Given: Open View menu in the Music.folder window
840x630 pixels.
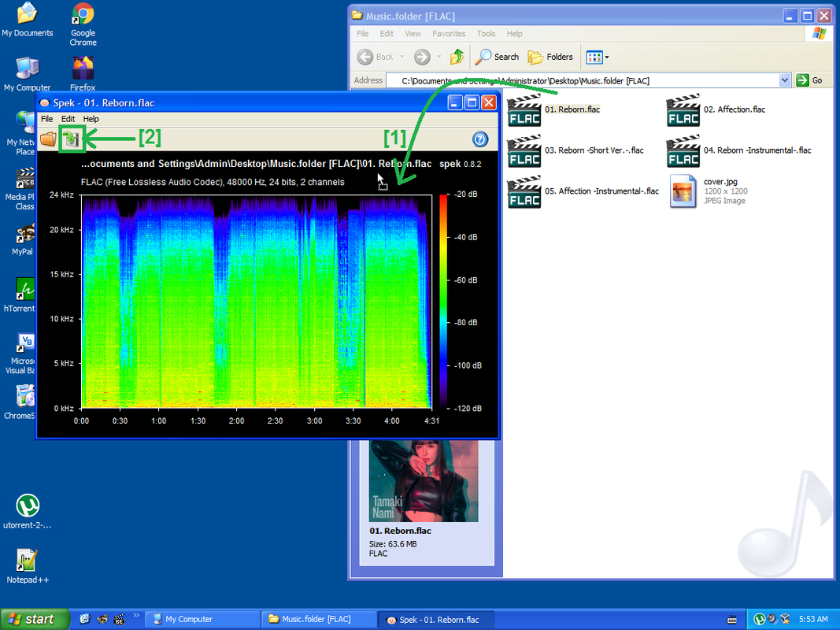Looking at the screenshot, I should (x=413, y=33).
